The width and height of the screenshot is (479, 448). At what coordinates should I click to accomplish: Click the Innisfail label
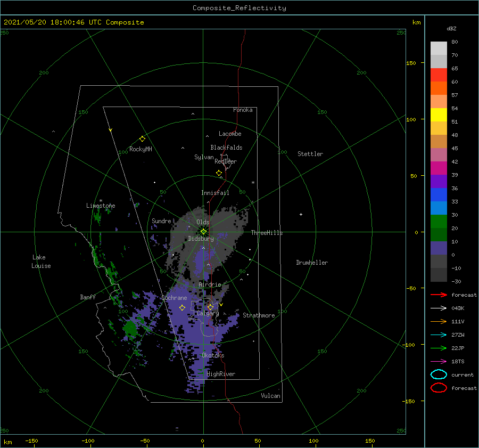215,193
